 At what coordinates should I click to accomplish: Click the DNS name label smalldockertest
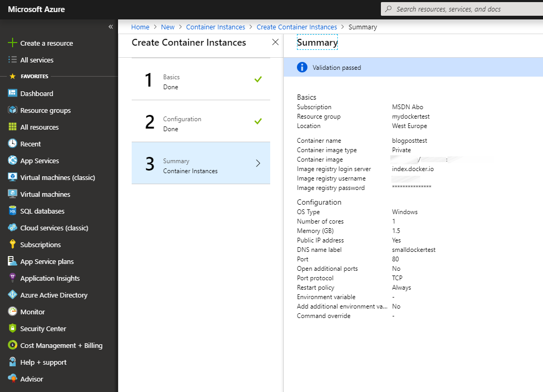click(x=413, y=250)
